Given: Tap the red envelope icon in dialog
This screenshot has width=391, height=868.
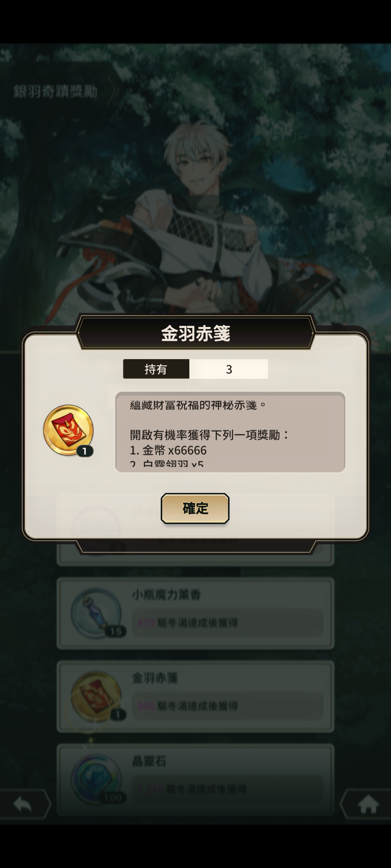Looking at the screenshot, I should point(68,430).
